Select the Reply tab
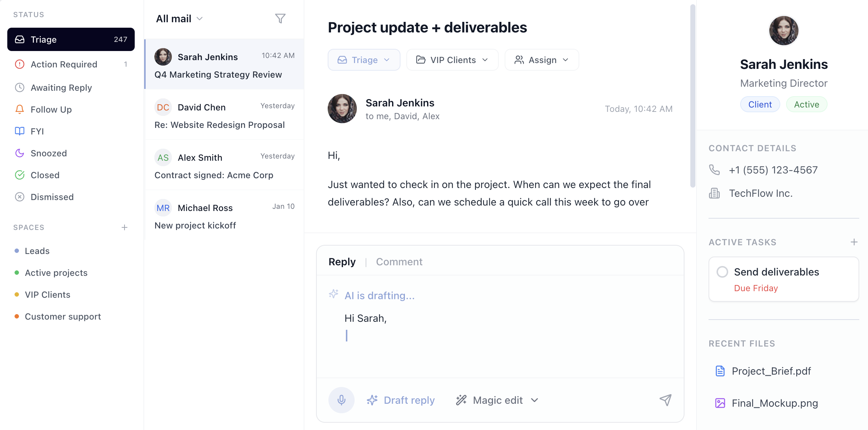This screenshot has height=430, width=868. [342, 262]
